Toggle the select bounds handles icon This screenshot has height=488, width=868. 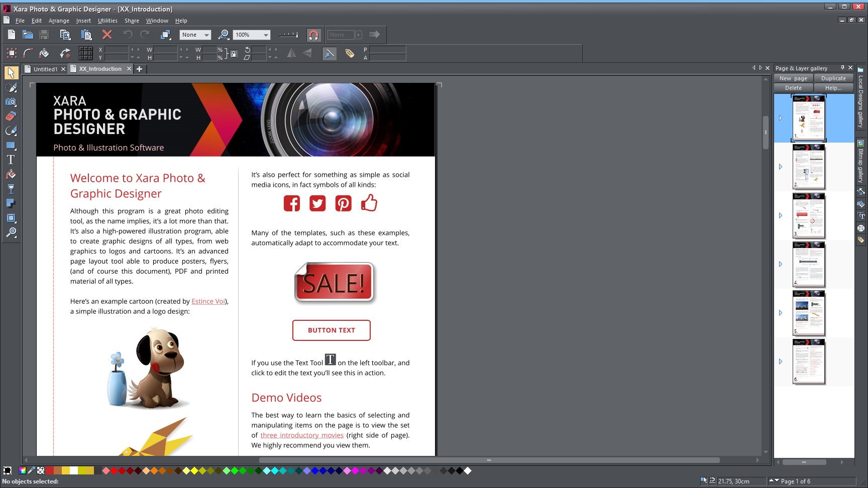coord(12,53)
